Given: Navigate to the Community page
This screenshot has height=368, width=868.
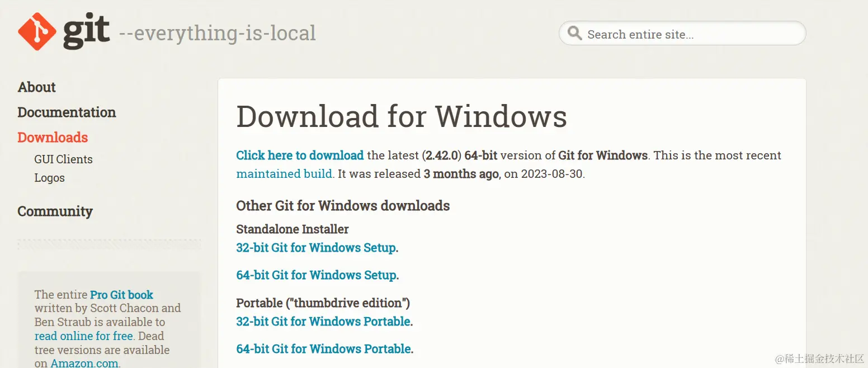Looking at the screenshot, I should [55, 211].
